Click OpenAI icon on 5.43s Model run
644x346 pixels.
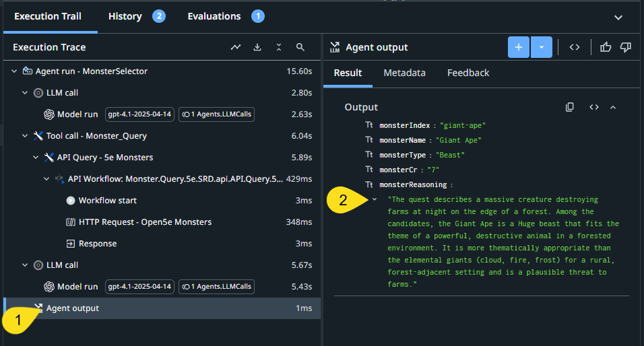click(x=49, y=287)
